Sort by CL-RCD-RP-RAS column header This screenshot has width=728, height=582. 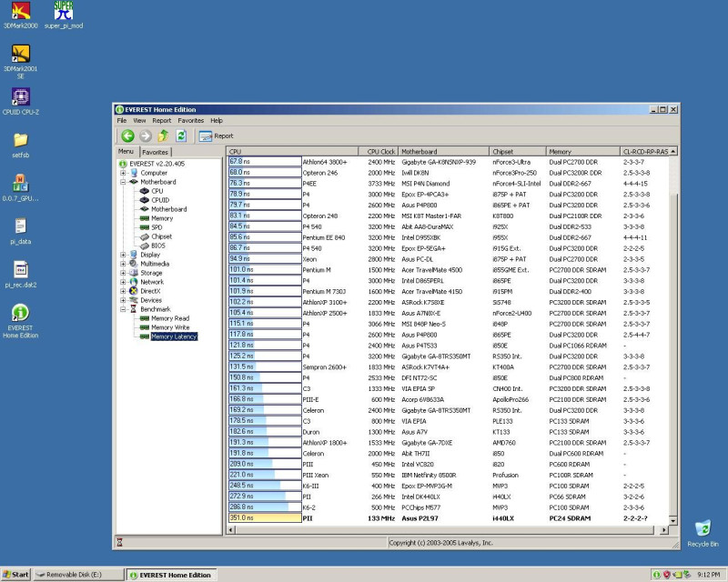[645, 151]
